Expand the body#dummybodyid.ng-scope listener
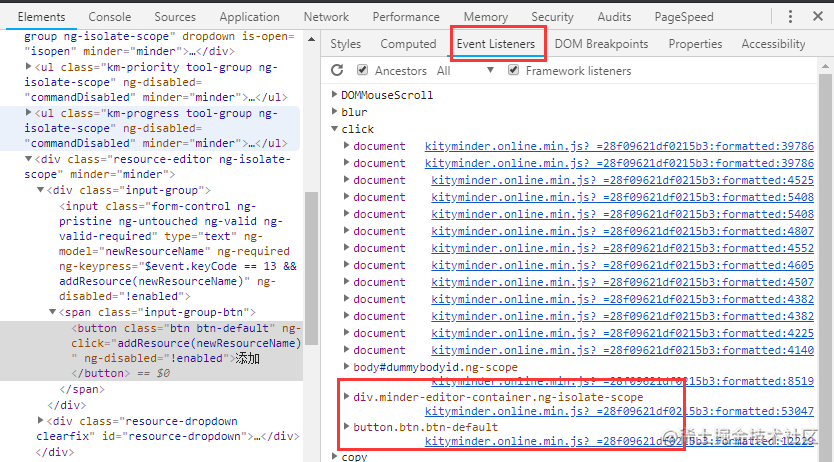The height and width of the screenshot is (462, 834). (346, 367)
